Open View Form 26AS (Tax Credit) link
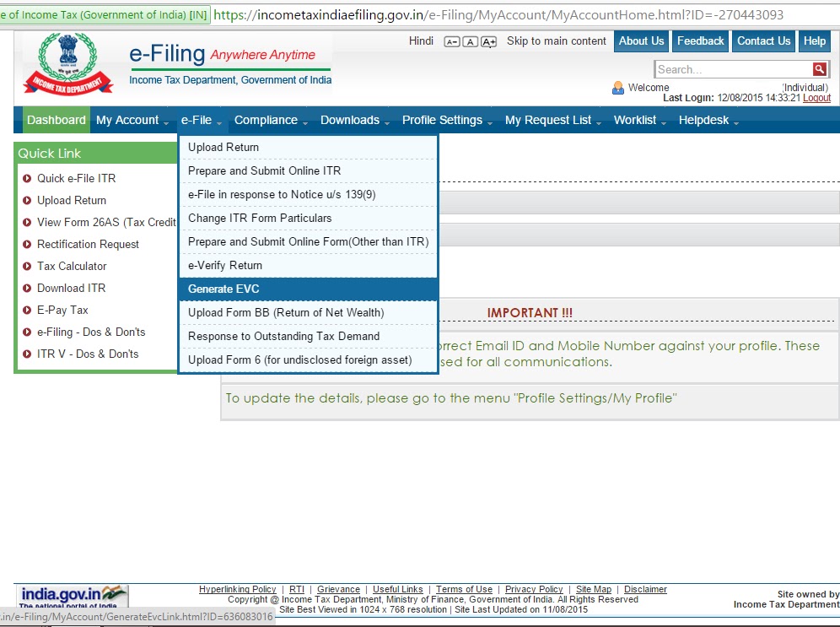The height and width of the screenshot is (627, 840). coord(106,223)
